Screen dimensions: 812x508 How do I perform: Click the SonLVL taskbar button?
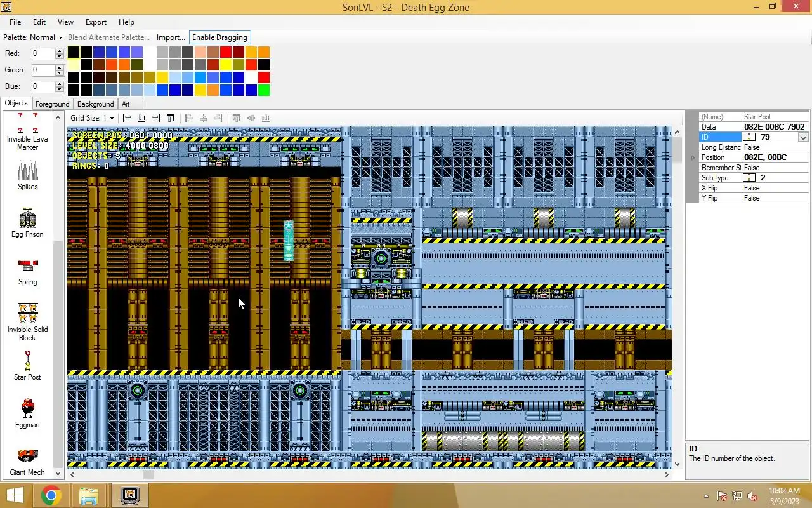130,495
